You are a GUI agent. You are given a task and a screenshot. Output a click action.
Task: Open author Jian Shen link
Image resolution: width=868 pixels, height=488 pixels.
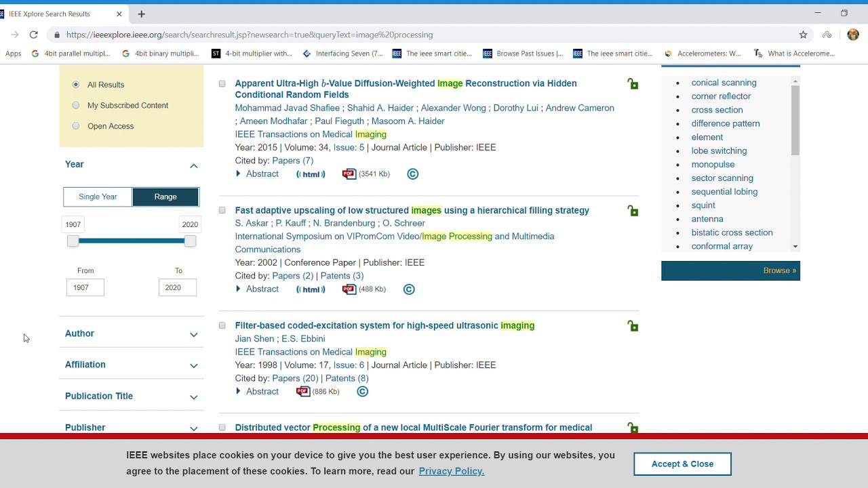coord(255,339)
